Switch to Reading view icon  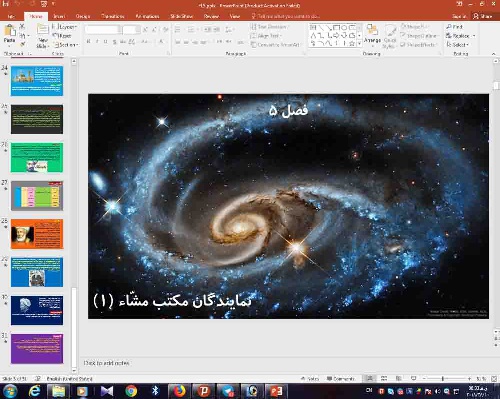tap(399, 378)
